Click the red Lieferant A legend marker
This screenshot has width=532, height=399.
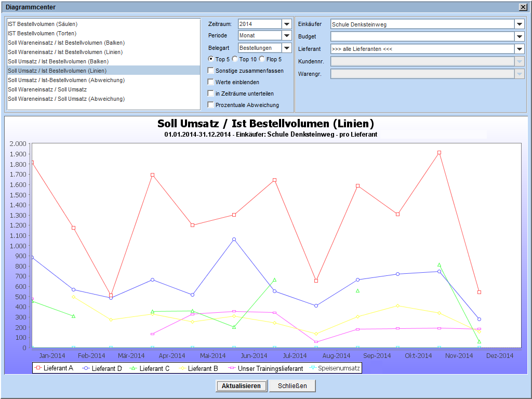(x=37, y=368)
